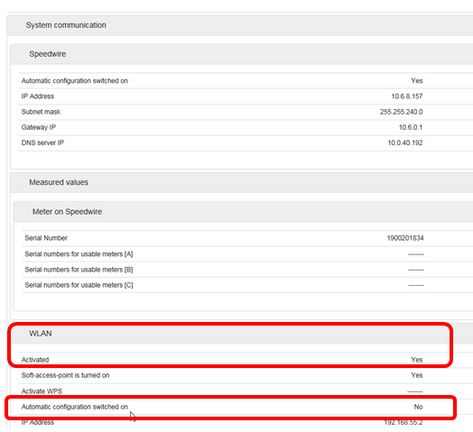Click the WLAN Automatic configuration No value

click(x=418, y=407)
